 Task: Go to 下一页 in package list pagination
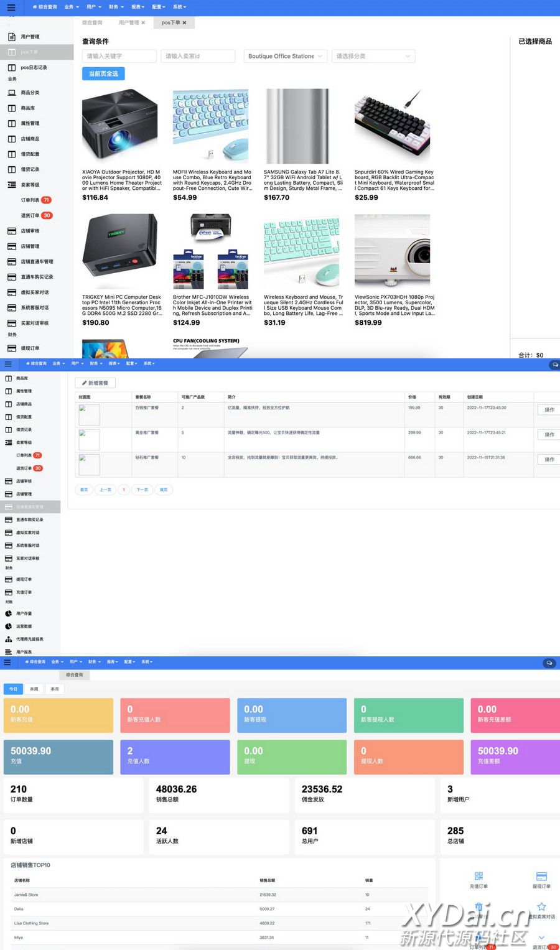[x=142, y=490]
